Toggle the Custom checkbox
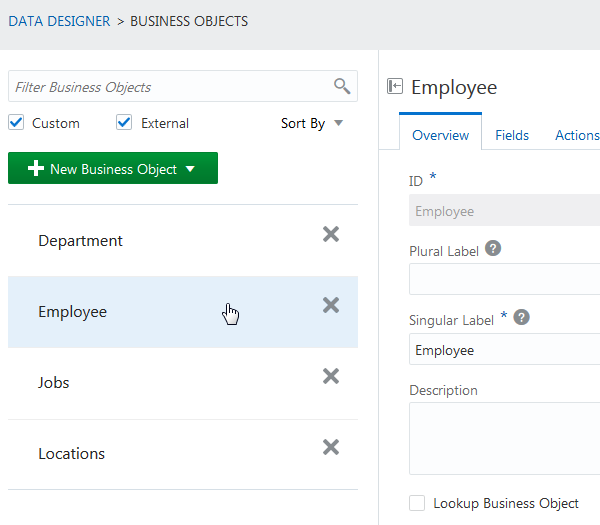600x525 pixels. pos(16,123)
